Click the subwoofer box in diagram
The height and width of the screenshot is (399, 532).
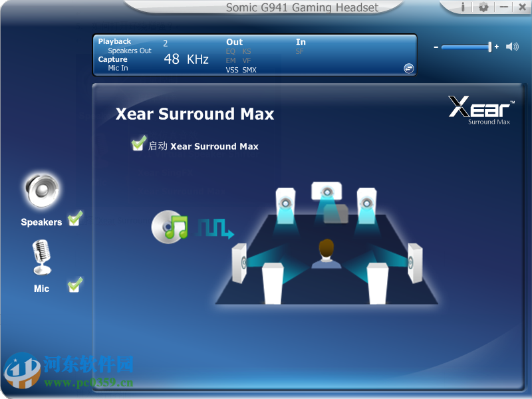click(336, 213)
